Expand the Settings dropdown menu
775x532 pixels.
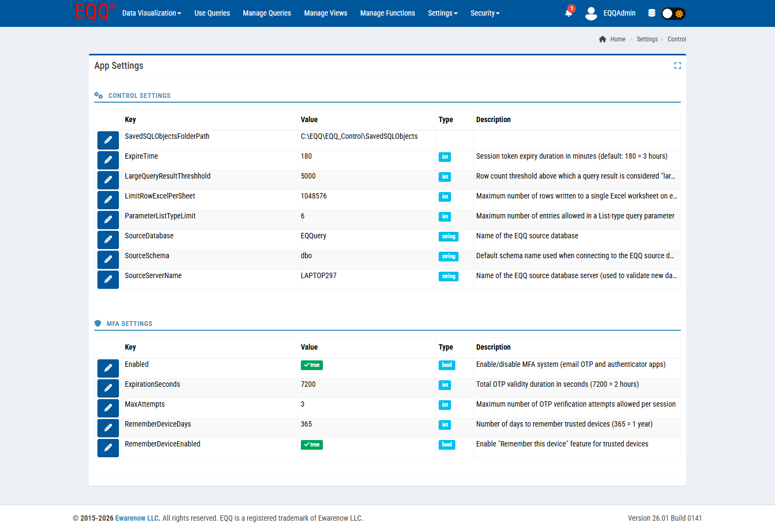(x=442, y=13)
